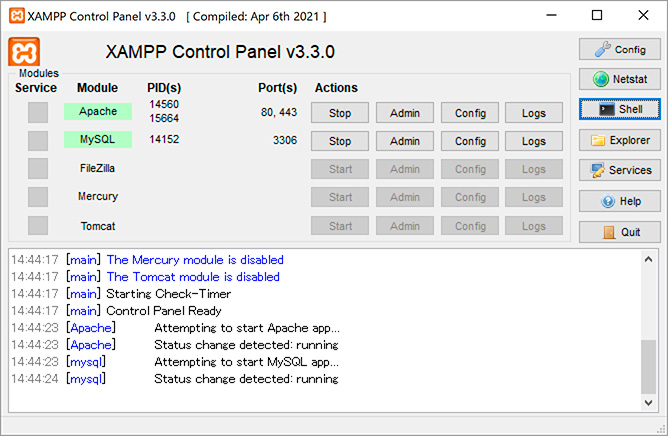Click the Tomcat Admin button

click(405, 226)
